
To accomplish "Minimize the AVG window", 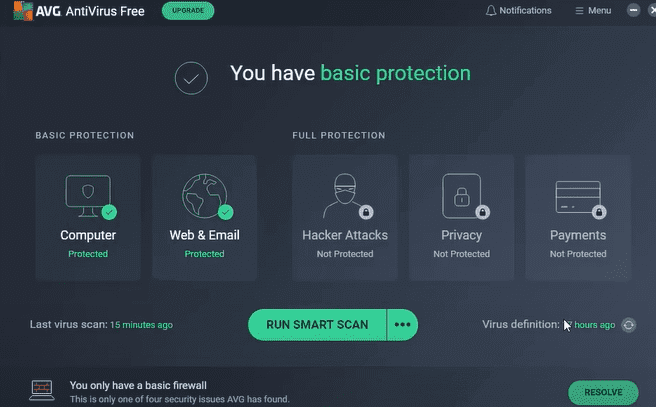I will (x=633, y=11).
